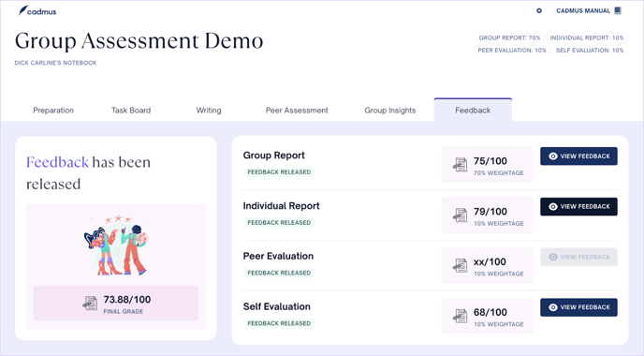Open the Cadmus Manual link

click(583, 10)
